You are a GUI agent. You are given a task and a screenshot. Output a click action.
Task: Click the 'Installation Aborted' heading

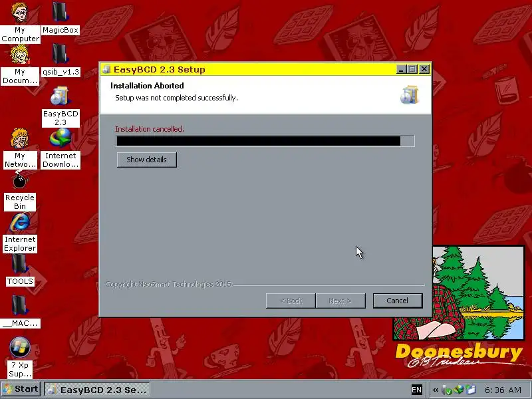pyautogui.click(x=147, y=86)
